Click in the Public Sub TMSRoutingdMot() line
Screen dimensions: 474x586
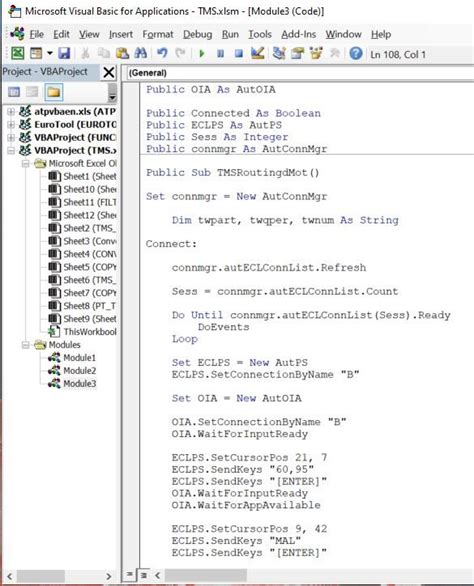coord(233,173)
